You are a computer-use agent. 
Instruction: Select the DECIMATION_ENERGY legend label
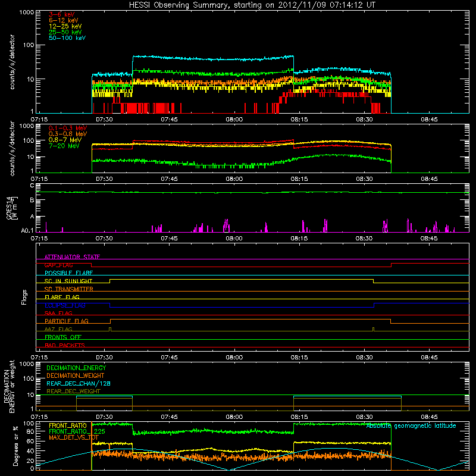[76, 368]
